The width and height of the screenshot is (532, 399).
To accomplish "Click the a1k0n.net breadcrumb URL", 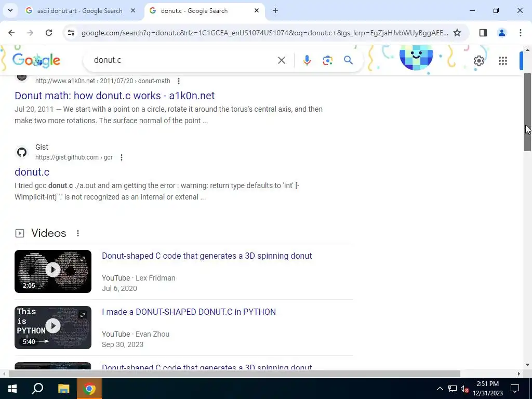I will [102, 81].
